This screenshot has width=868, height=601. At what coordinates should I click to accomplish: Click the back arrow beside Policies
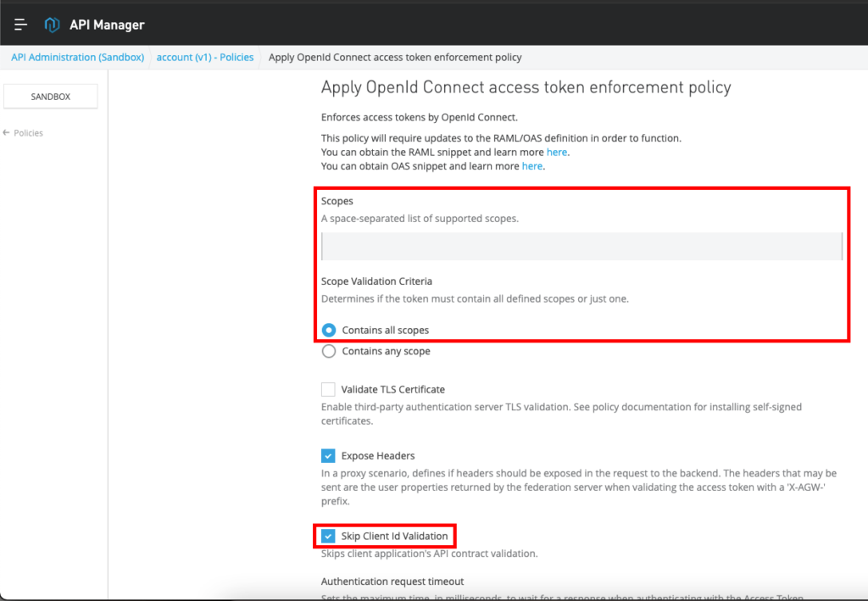(x=7, y=133)
